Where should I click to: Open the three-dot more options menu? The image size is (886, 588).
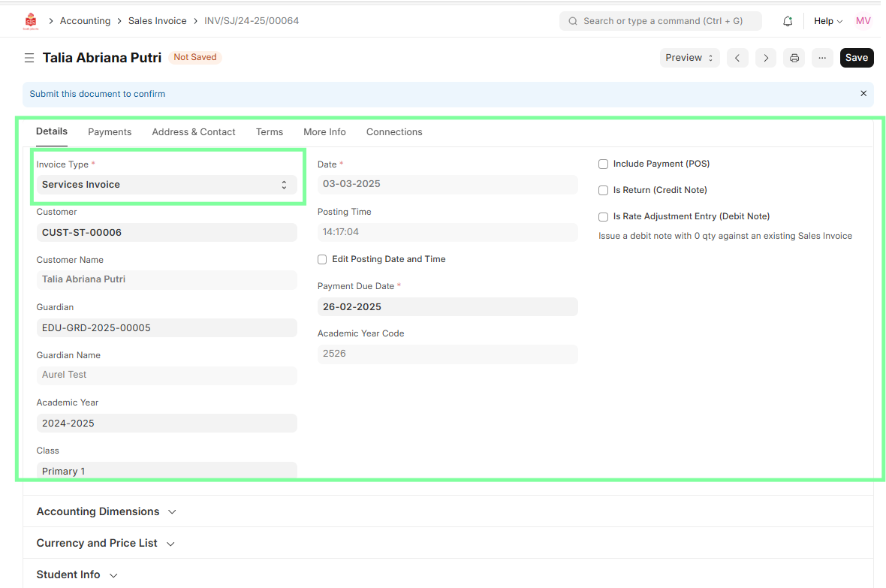tap(822, 58)
